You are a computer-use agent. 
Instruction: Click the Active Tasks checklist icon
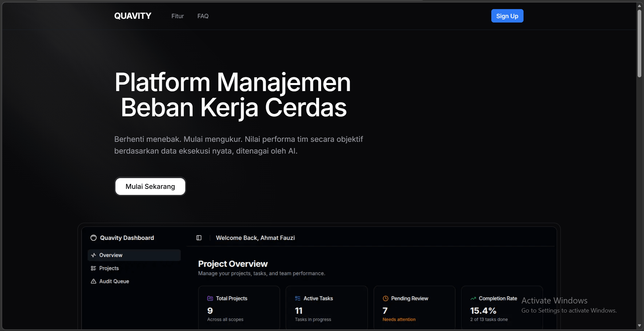(298, 298)
